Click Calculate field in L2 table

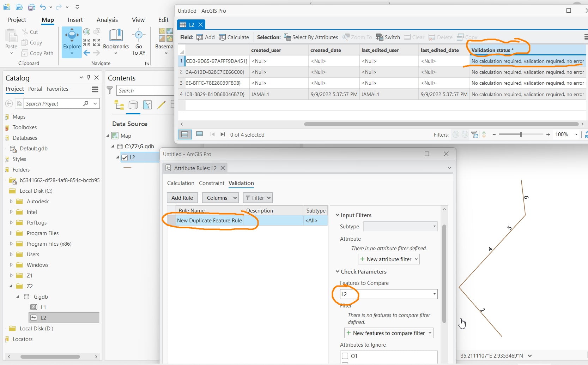tap(234, 37)
